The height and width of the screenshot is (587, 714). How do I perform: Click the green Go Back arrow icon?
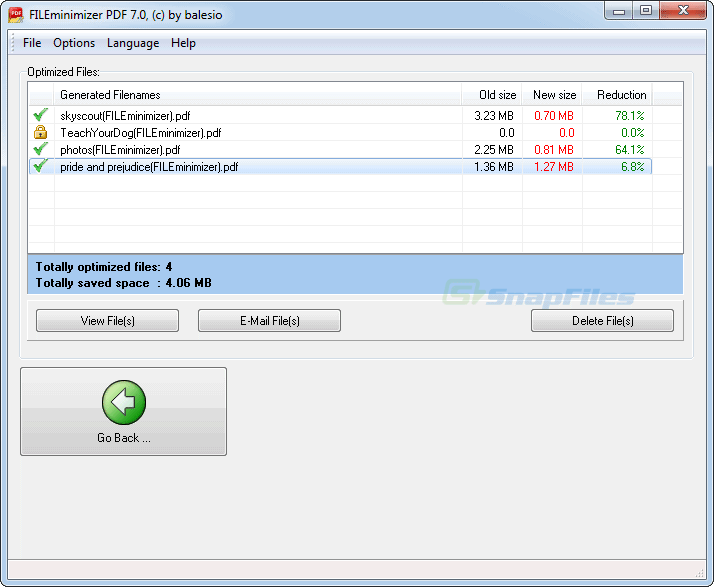click(x=124, y=403)
